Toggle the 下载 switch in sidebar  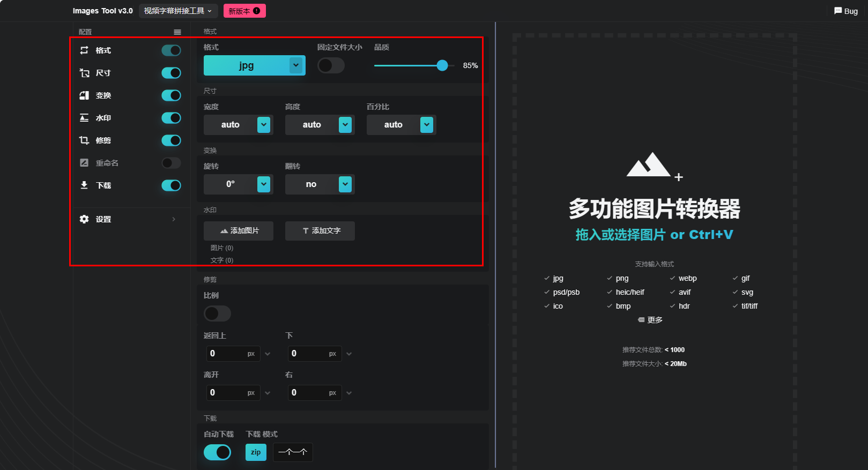coord(172,185)
